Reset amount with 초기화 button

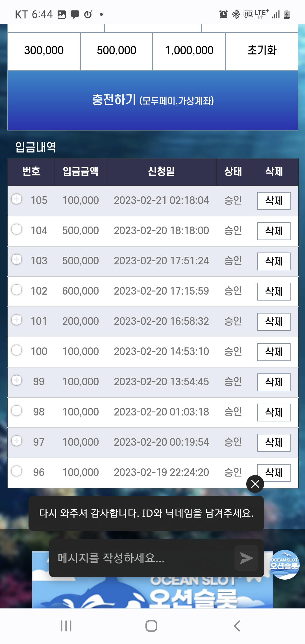(x=262, y=51)
